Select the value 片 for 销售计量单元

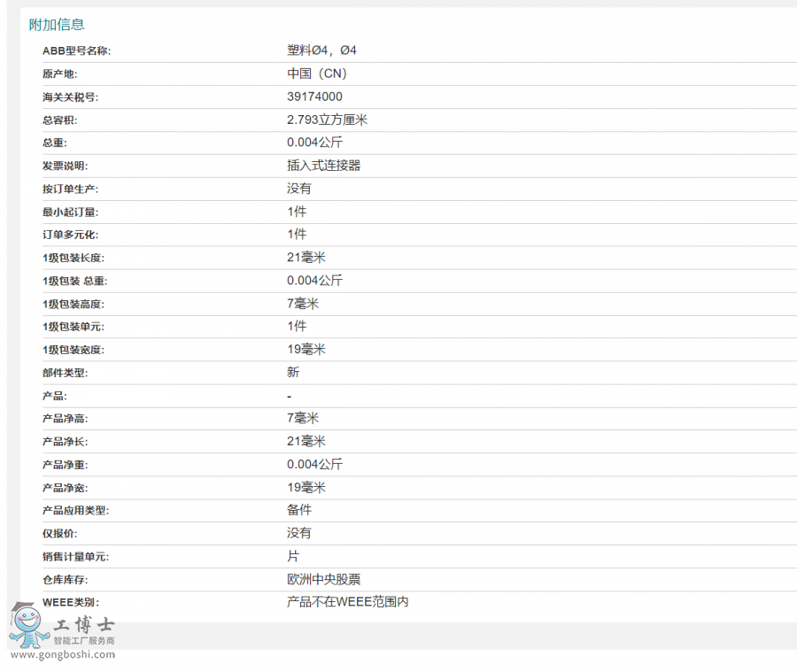click(293, 556)
